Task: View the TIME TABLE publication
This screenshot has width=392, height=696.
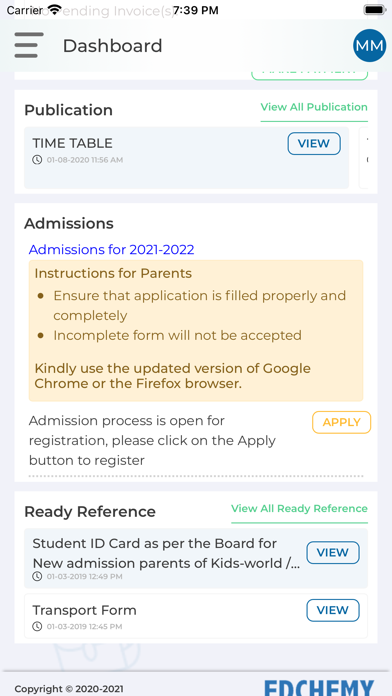Action: point(314,143)
